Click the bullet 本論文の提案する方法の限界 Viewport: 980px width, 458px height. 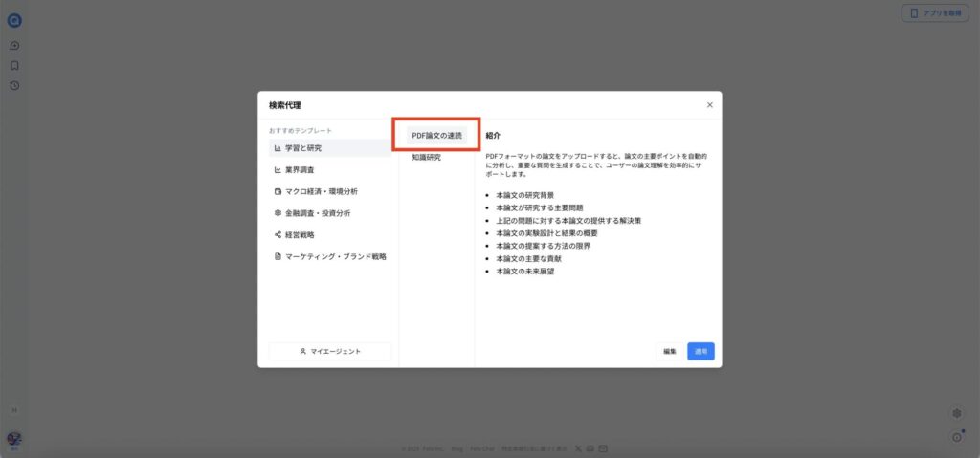click(x=544, y=246)
